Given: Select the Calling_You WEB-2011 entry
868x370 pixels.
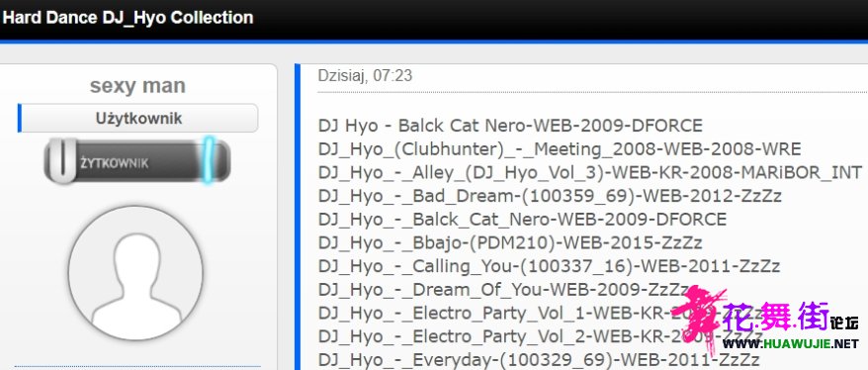Looking at the screenshot, I should (x=549, y=266).
